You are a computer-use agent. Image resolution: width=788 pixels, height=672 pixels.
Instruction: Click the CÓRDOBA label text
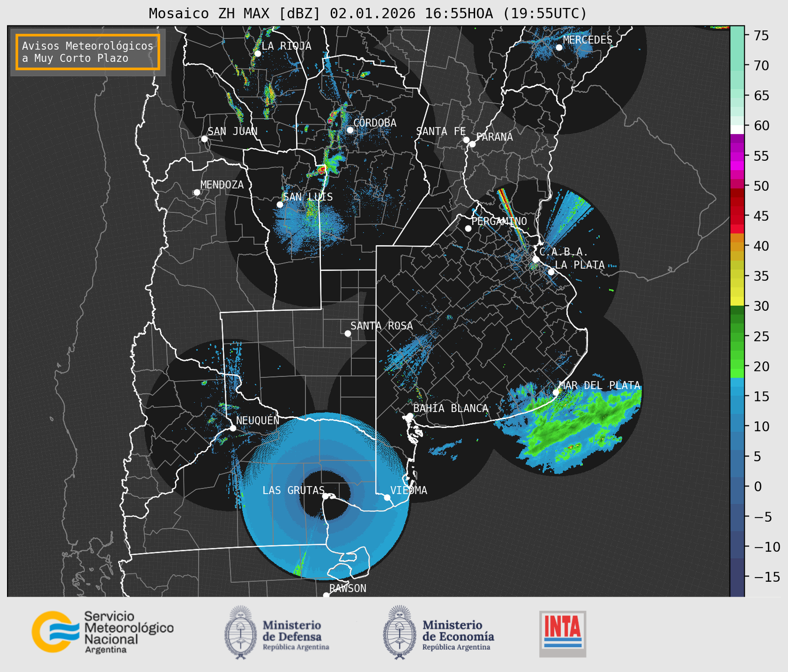375,123
